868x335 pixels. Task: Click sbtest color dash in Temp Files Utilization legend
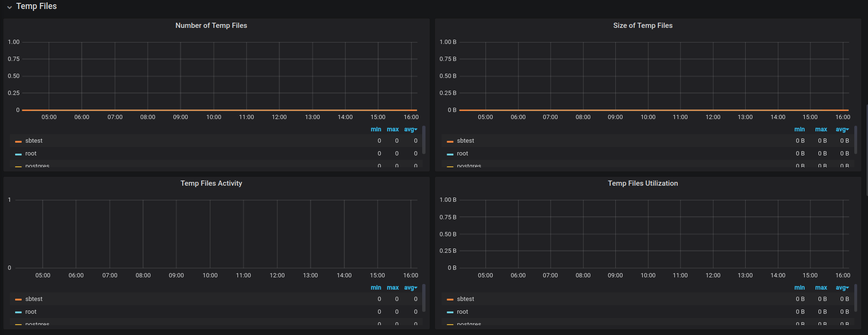[450, 300]
